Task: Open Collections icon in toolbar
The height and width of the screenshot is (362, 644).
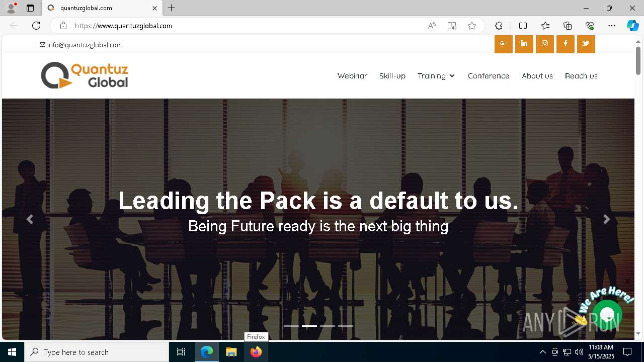Action: (568, 26)
